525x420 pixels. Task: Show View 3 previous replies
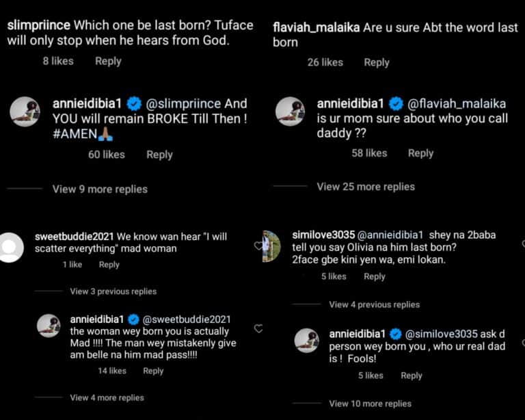click(x=113, y=291)
